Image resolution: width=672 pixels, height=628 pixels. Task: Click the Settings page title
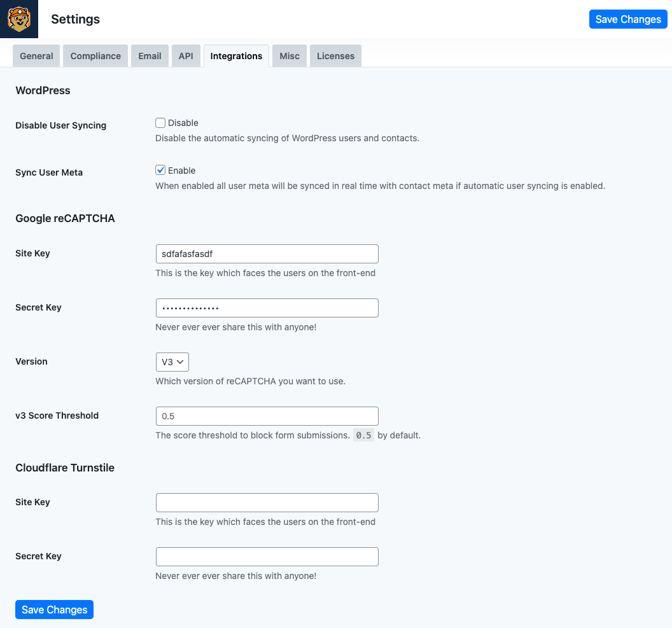[76, 19]
